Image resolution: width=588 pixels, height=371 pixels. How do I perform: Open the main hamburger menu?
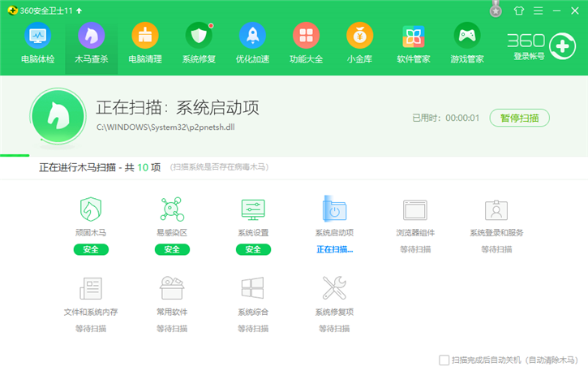[x=538, y=10]
